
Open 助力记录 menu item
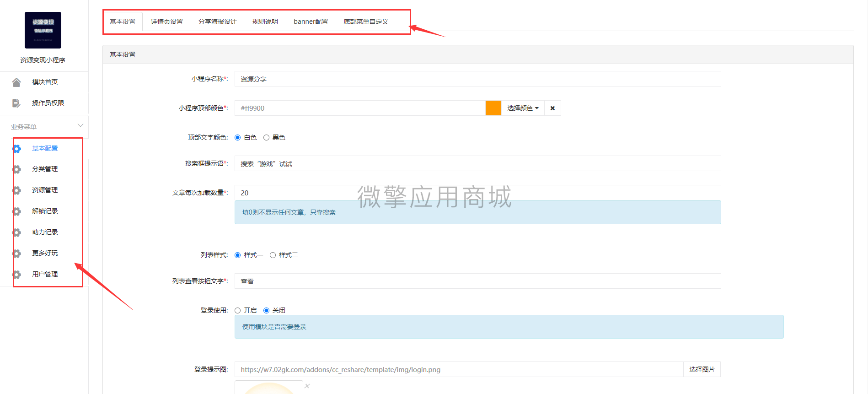click(x=44, y=232)
